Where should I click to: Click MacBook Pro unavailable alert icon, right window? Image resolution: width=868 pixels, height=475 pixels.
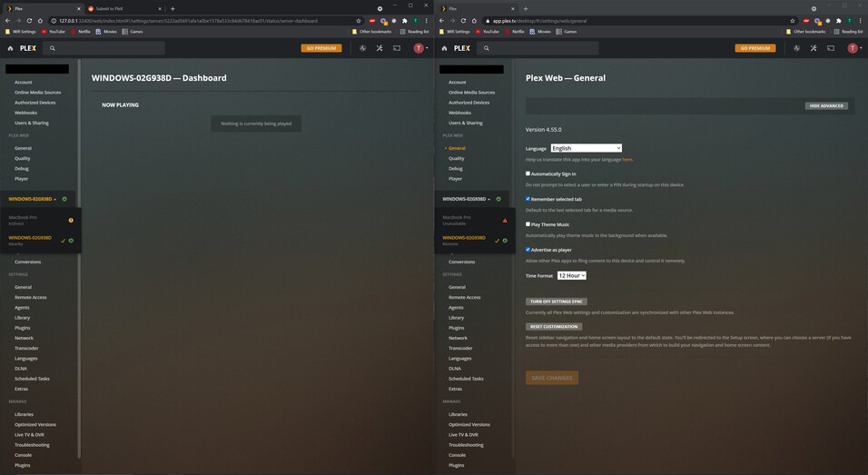(505, 221)
